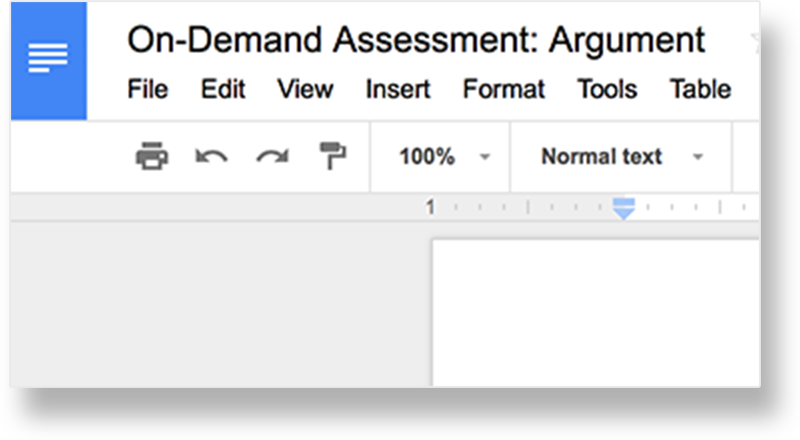Select the blue indent marker on ruler
The height and width of the screenshot is (440, 800).
(x=623, y=208)
